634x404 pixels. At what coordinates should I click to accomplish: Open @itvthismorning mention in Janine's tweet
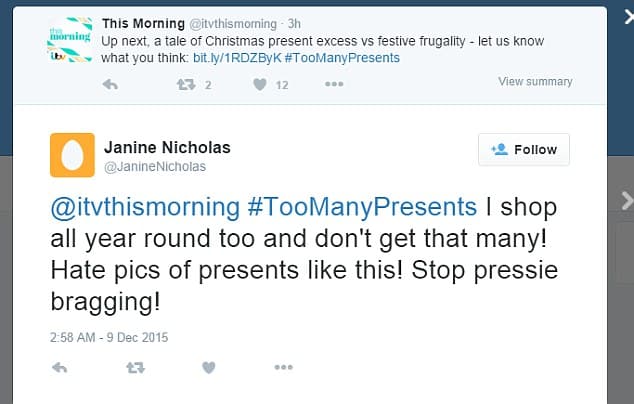(145, 207)
